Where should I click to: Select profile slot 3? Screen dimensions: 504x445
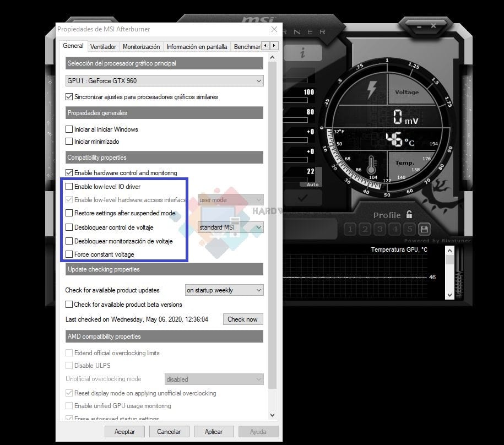pos(380,229)
